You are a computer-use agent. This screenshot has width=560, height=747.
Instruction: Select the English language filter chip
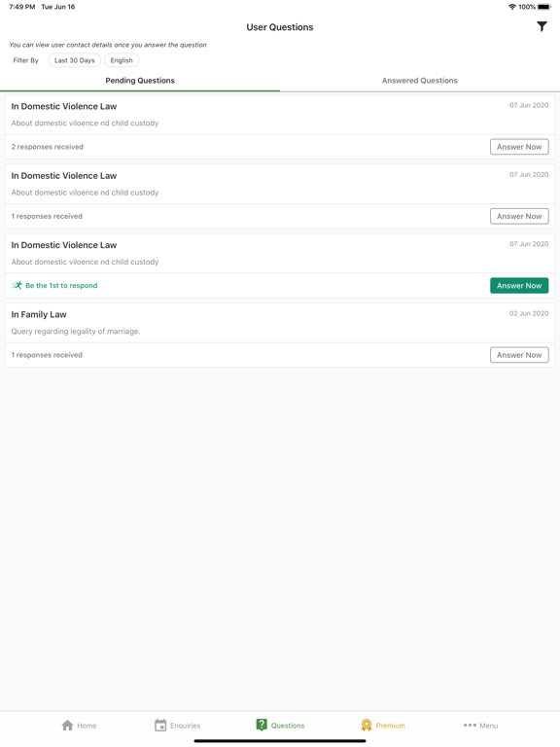click(x=122, y=60)
